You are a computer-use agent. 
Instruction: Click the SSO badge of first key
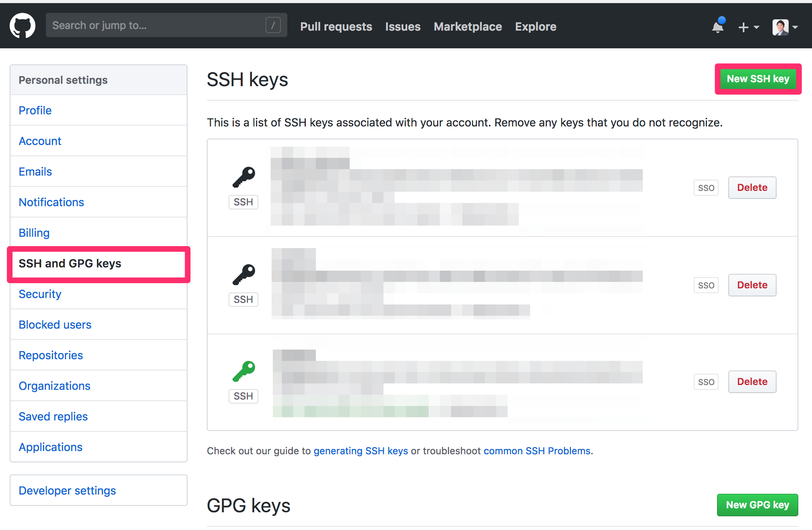coord(706,188)
